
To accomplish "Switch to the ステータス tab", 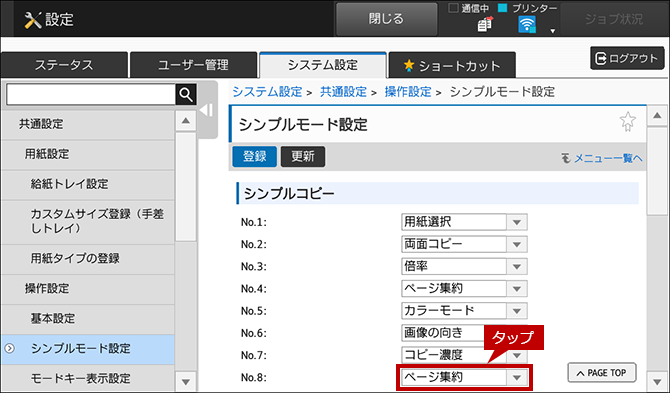I will click(x=64, y=65).
